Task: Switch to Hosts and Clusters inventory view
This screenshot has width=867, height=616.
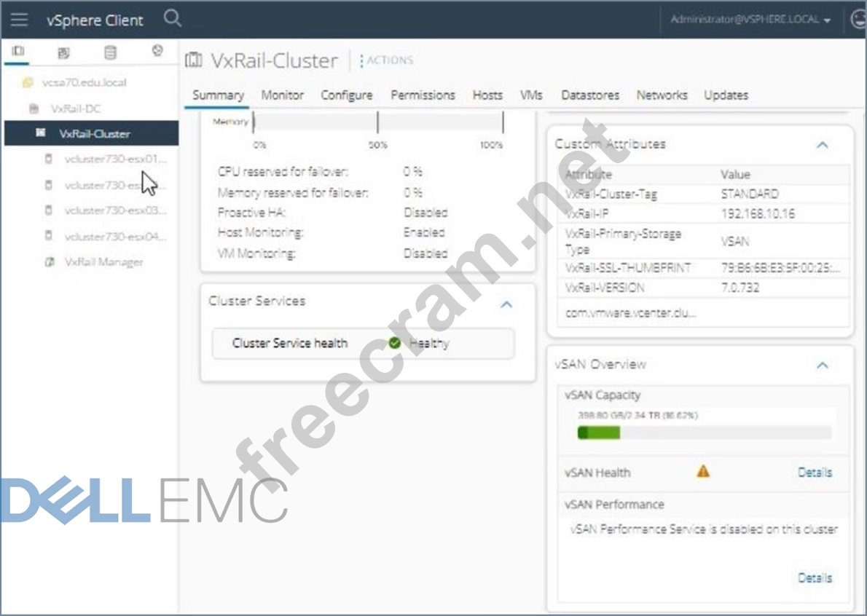Action: pyautogui.click(x=19, y=52)
